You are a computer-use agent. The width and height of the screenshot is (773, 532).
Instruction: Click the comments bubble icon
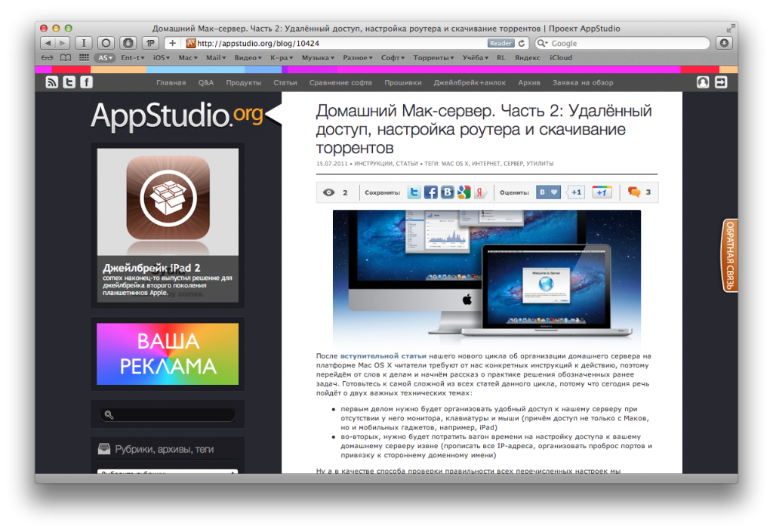pos(634,192)
